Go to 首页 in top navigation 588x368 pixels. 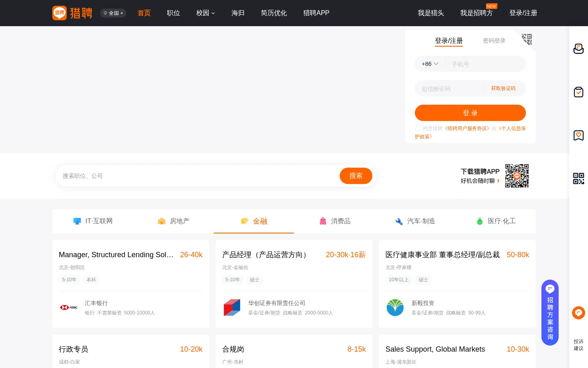point(144,13)
